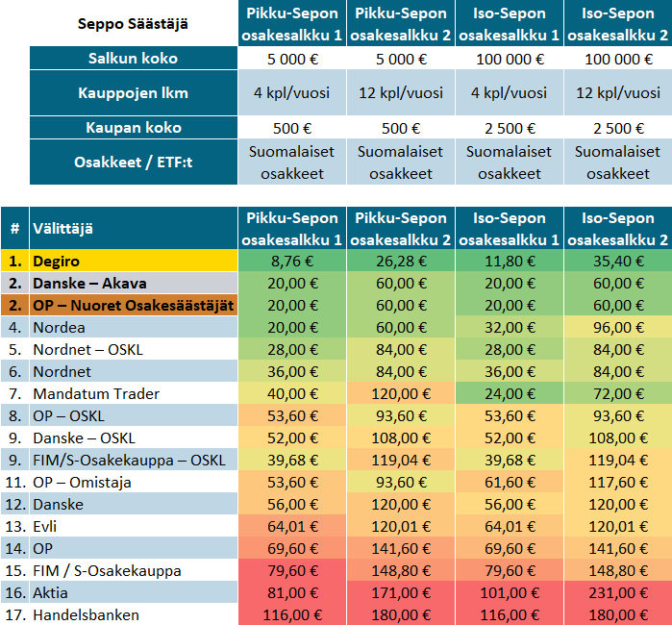This screenshot has height=625, width=672.
Task: Click Aktia's '101,00 €' cell
Action: pyautogui.click(x=510, y=593)
